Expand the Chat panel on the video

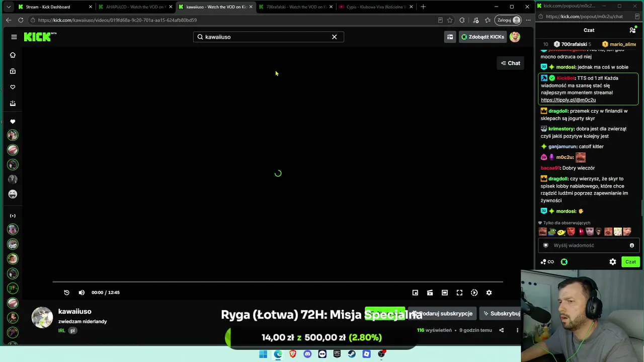pyautogui.click(x=511, y=63)
